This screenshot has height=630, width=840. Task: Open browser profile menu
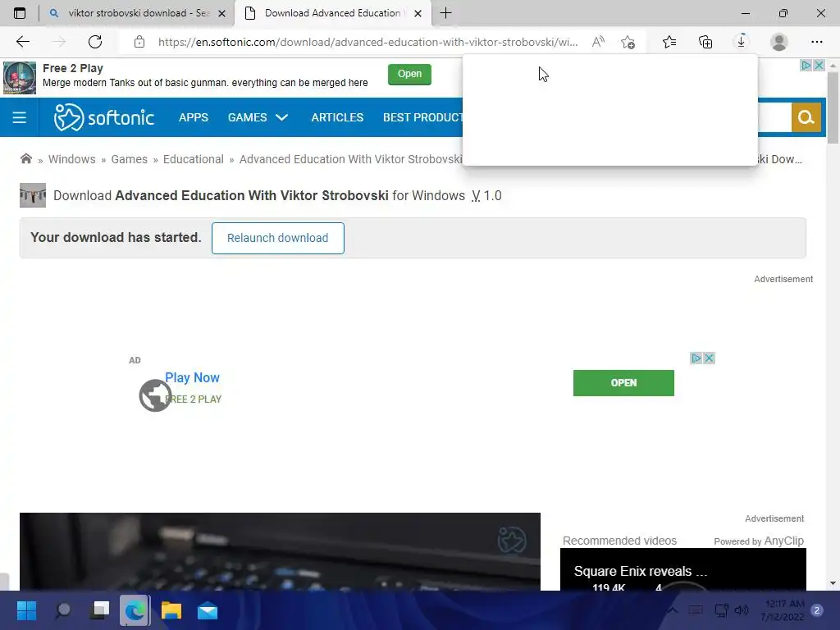(779, 42)
